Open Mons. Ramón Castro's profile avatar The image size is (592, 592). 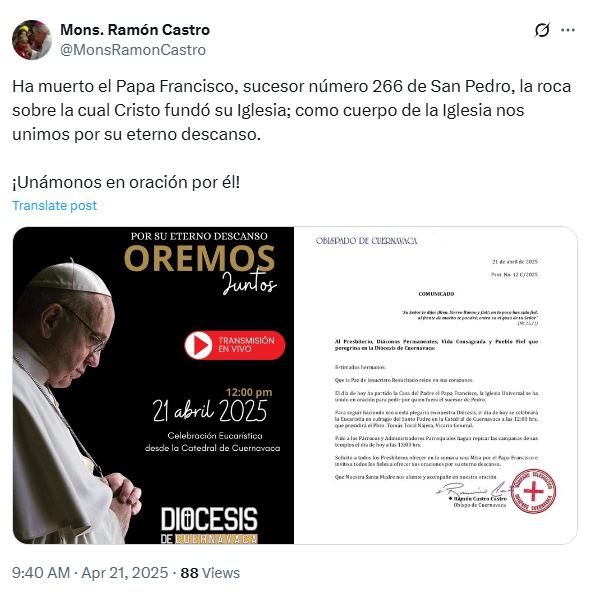coord(32,40)
